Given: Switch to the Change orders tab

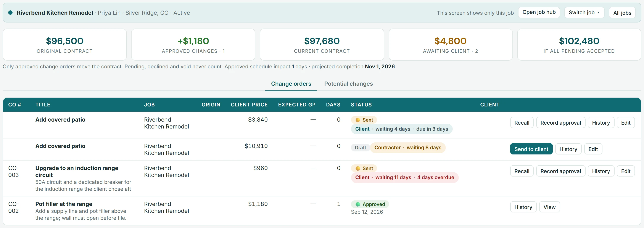Looking at the screenshot, I should [291, 84].
